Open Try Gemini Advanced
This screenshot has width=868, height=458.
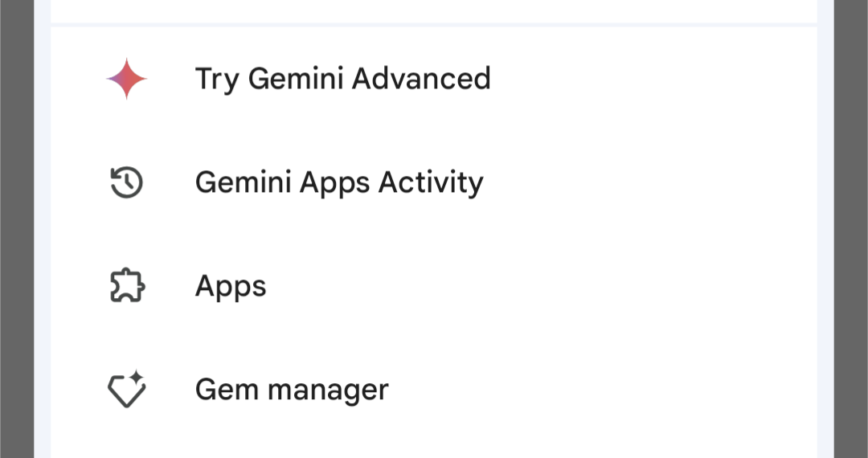[x=434, y=79]
